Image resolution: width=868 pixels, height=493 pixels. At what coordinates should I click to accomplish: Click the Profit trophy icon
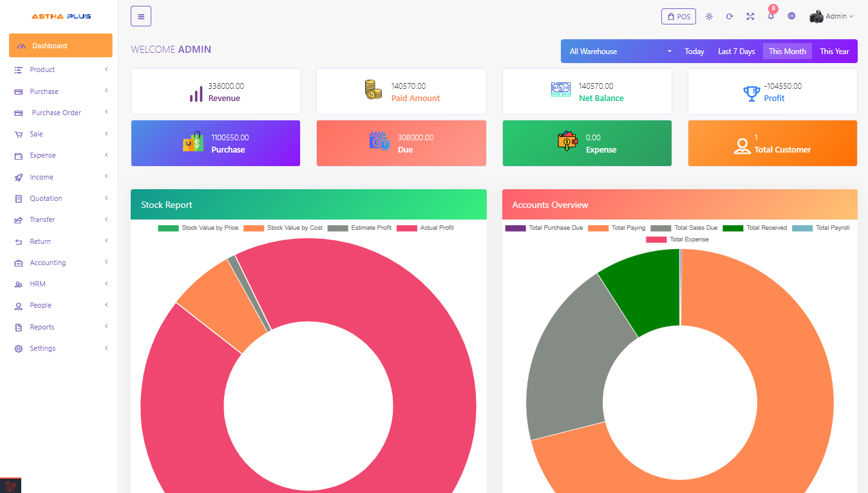coord(751,94)
